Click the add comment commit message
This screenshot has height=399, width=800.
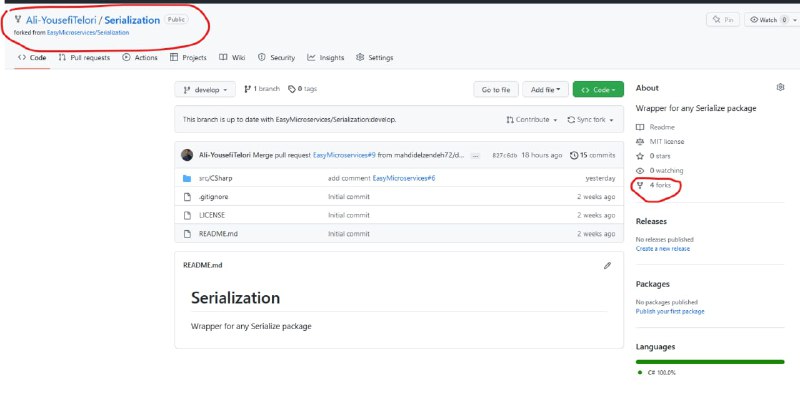349,178
